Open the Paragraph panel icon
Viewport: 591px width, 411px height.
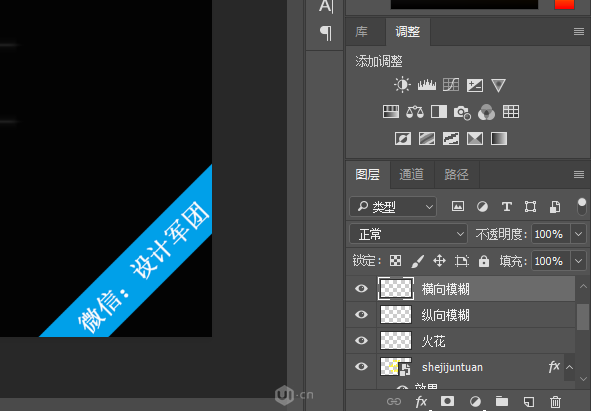[326, 33]
